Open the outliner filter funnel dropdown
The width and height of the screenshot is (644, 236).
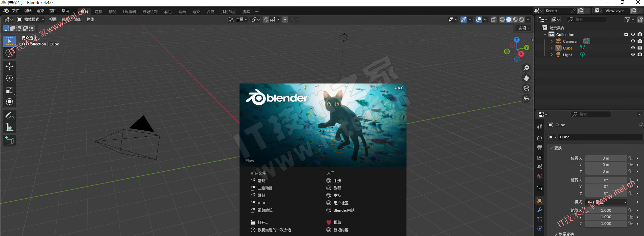629,20
